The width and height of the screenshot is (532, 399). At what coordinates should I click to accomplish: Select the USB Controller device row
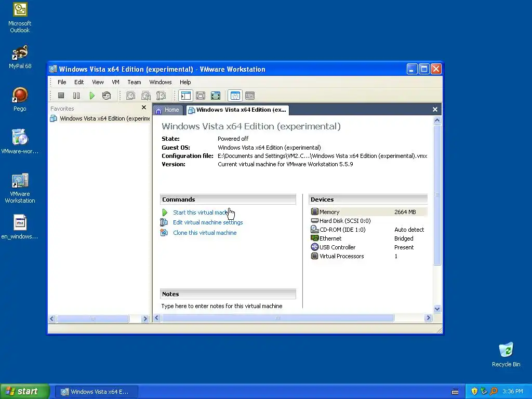point(368,247)
